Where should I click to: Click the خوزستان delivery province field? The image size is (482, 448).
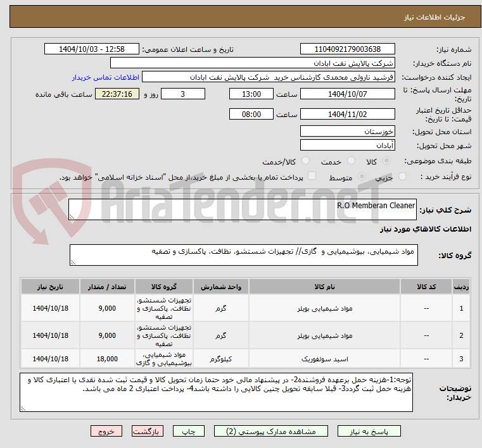(x=347, y=131)
